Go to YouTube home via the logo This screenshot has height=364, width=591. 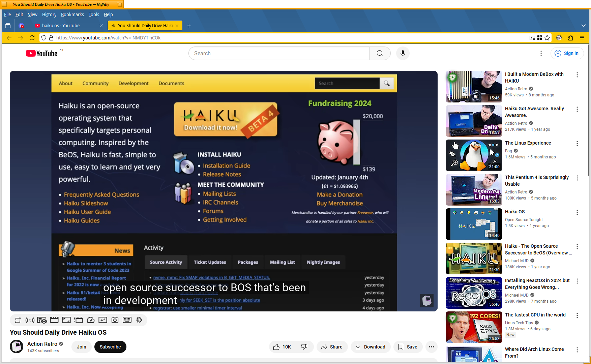pyautogui.click(x=42, y=53)
